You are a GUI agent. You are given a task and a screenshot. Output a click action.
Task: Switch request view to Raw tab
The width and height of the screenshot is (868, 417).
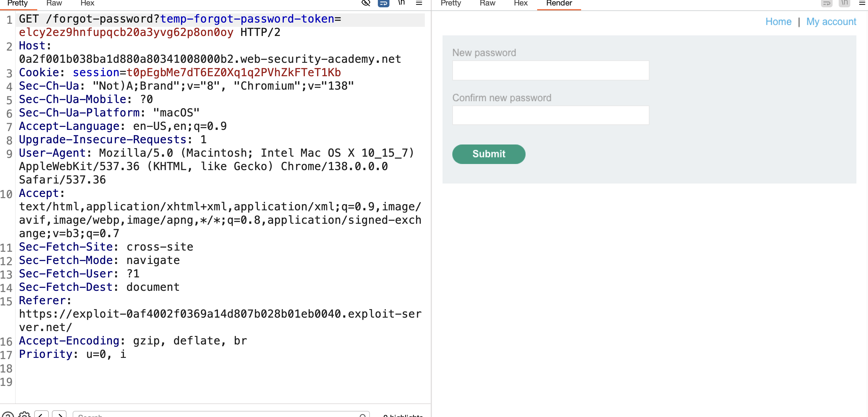pyautogui.click(x=54, y=3)
